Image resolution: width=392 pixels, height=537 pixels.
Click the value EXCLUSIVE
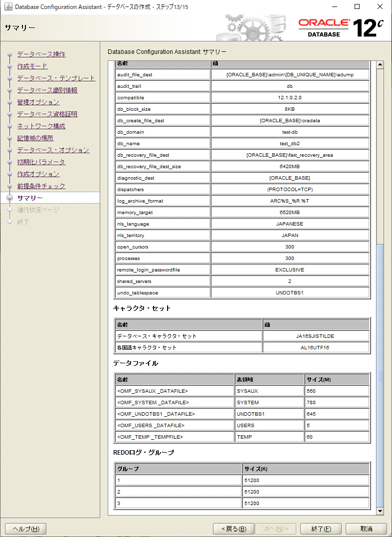click(290, 270)
